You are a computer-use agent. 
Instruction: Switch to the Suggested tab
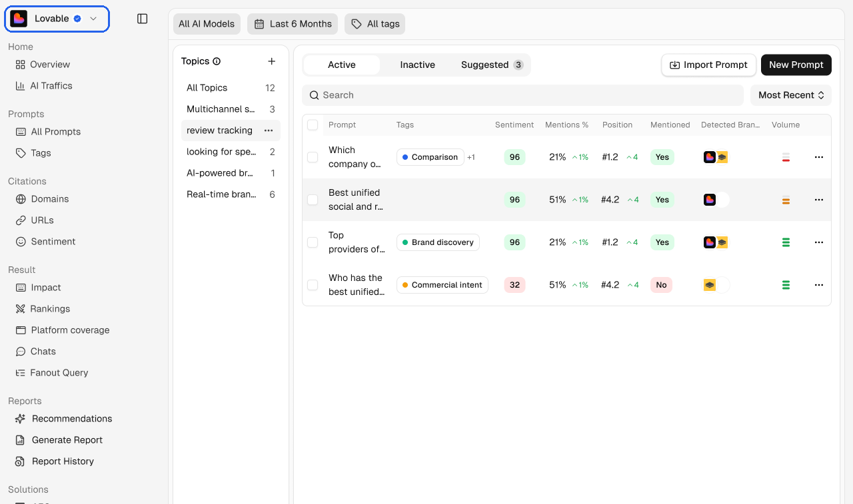pyautogui.click(x=492, y=65)
